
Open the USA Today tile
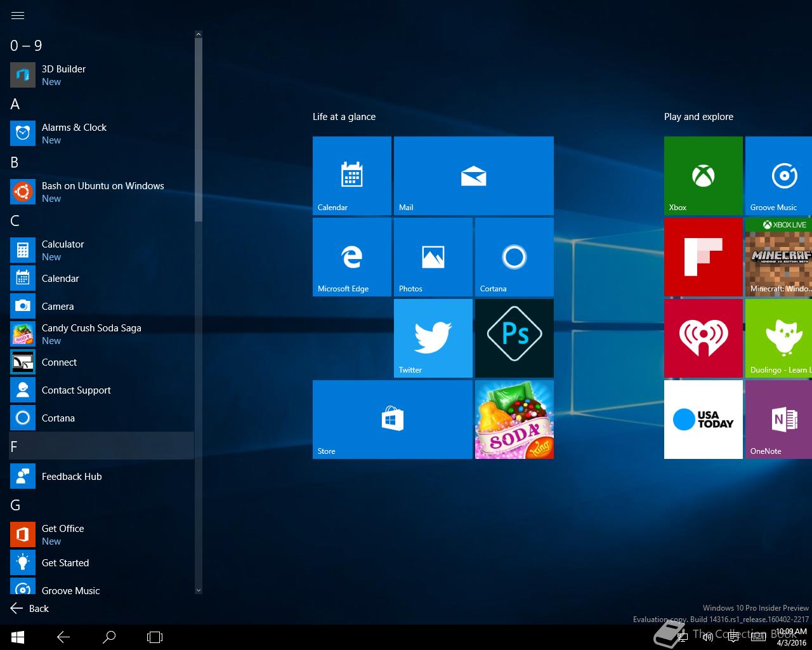pyautogui.click(x=704, y=420)
